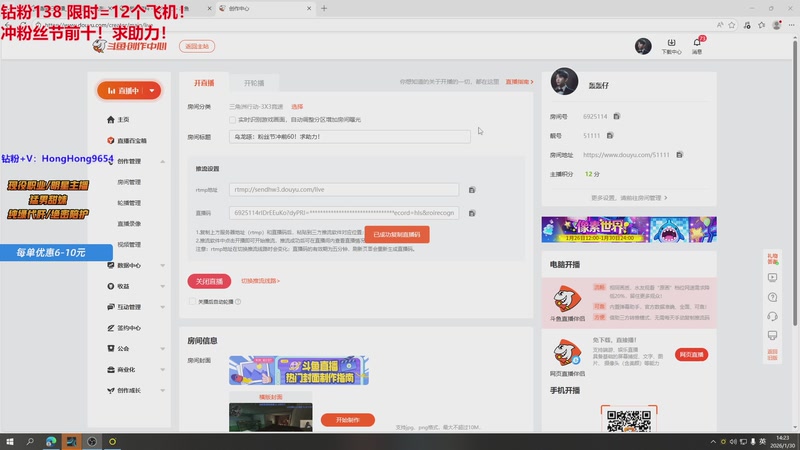Screen dimensions: 800x450
Task: Click the copy icon beside 房间号 6925114
Action: point(616,116)
